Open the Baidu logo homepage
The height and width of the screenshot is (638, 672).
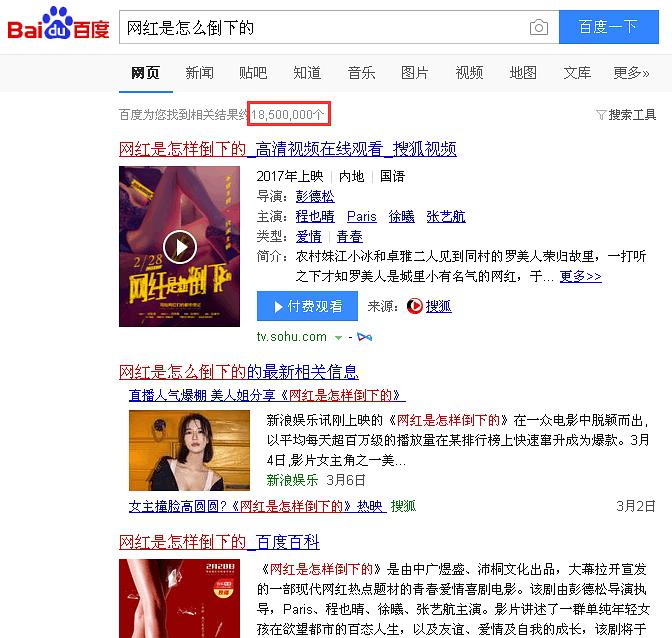point(58,24)
